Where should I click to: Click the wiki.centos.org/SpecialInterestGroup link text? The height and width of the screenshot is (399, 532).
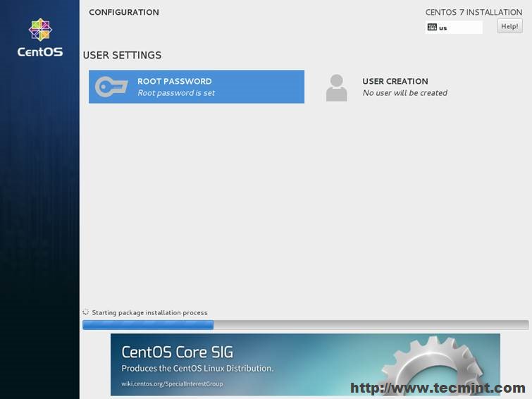coord(172,383)
